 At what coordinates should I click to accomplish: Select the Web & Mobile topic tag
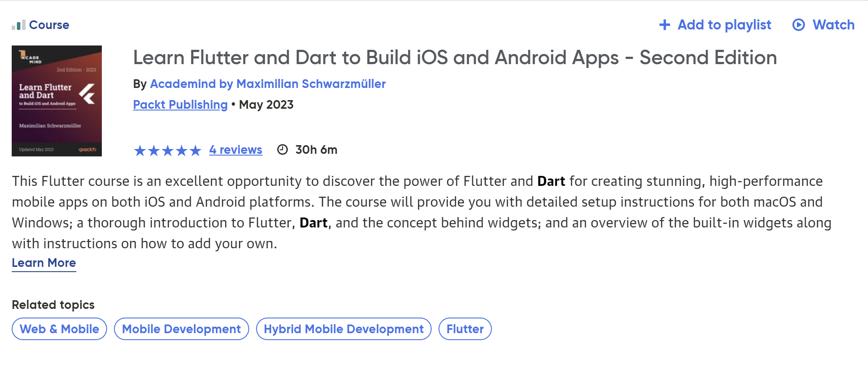[59, 329]
